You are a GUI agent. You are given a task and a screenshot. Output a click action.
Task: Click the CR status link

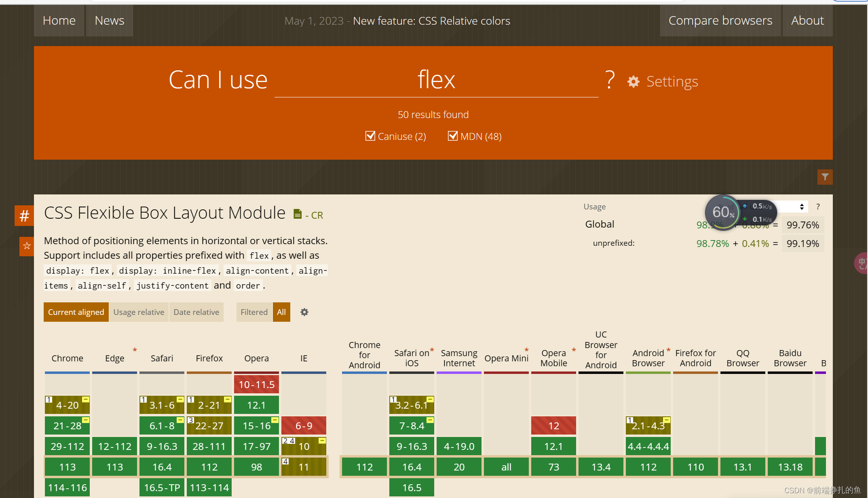pos(317,215)
